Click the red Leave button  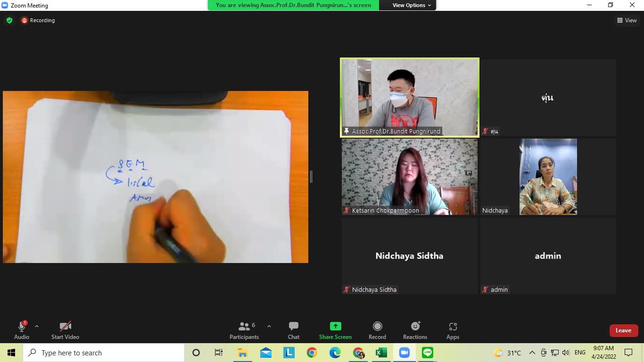click(x=623, y=330)
